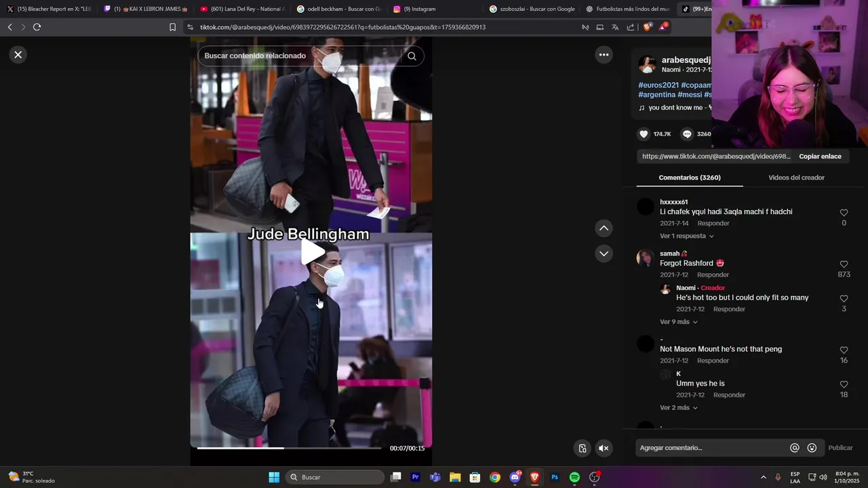Switch to Videos del creador tab
The width and height of the screenshot is (868, 488).
796,178
